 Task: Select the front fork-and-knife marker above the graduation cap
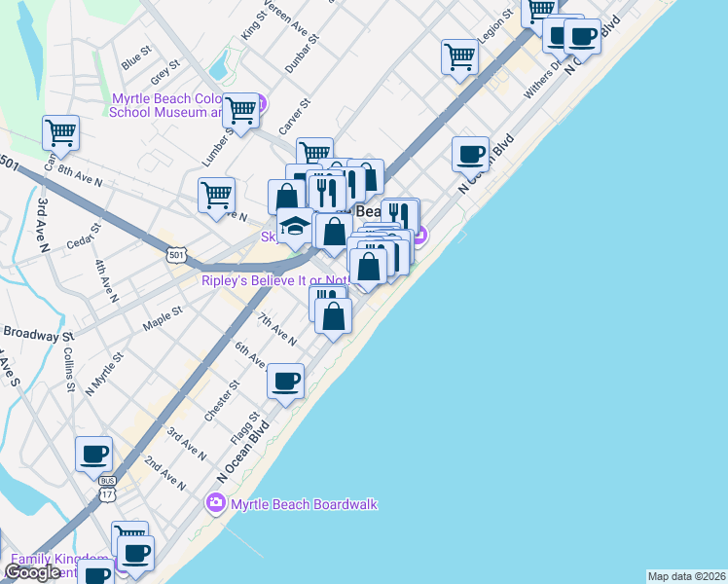click(x=327, y=192)
